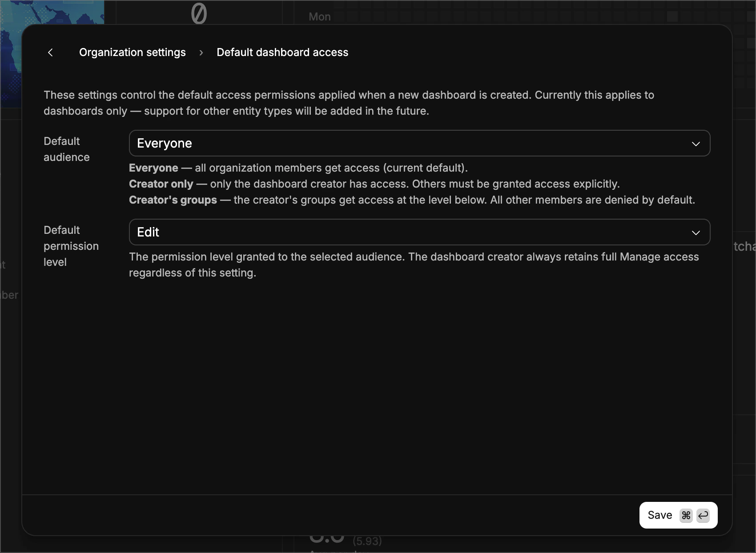Navigate to Organization settings via the breadcrumb

coord(132,52)
